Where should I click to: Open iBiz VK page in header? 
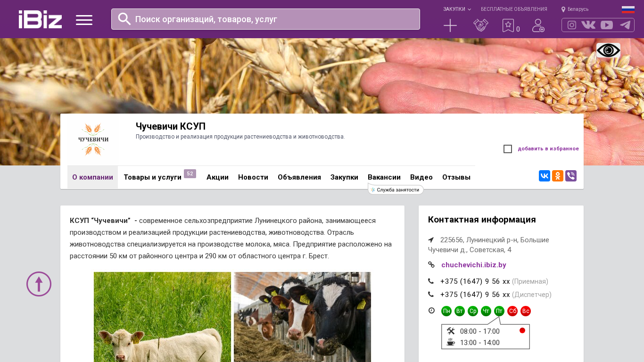588,25
